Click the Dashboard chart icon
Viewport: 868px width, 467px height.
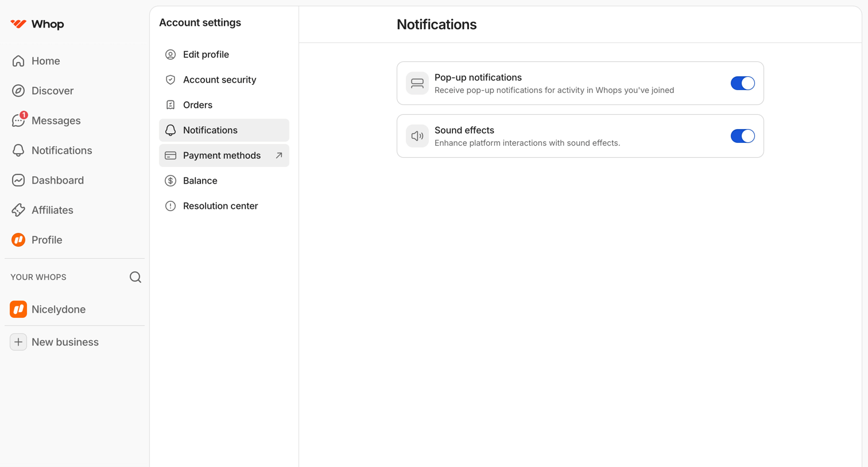click(18, 180)
